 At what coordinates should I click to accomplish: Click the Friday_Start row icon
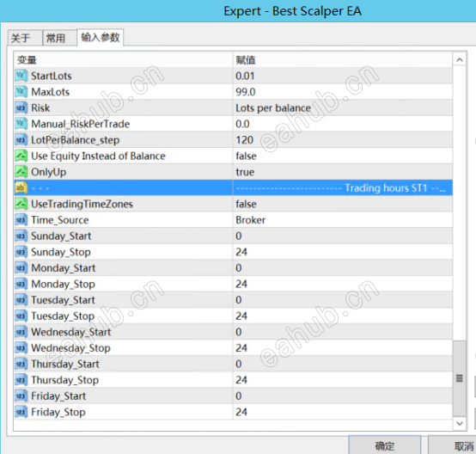click(21, 396)
